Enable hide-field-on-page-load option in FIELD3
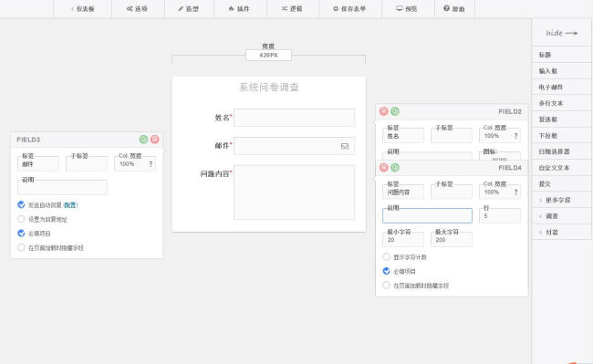Image resolution: width=593 pixels, height=364 pixels. tap(21, 247)
